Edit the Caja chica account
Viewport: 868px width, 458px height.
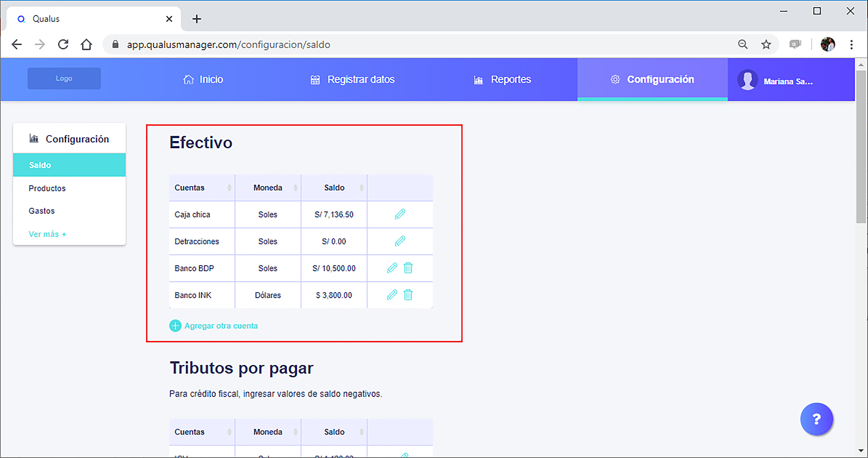click(x=400, y=214)
